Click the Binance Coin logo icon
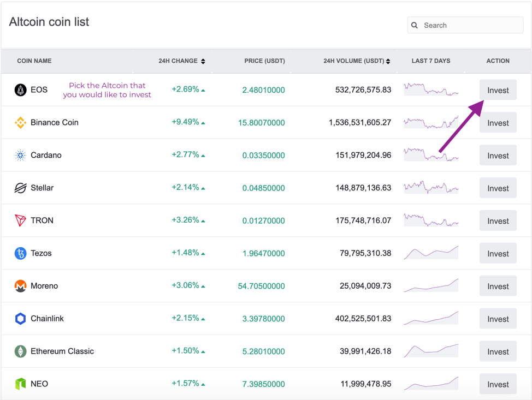The image size is (532, 400). [x=20, y=122]
